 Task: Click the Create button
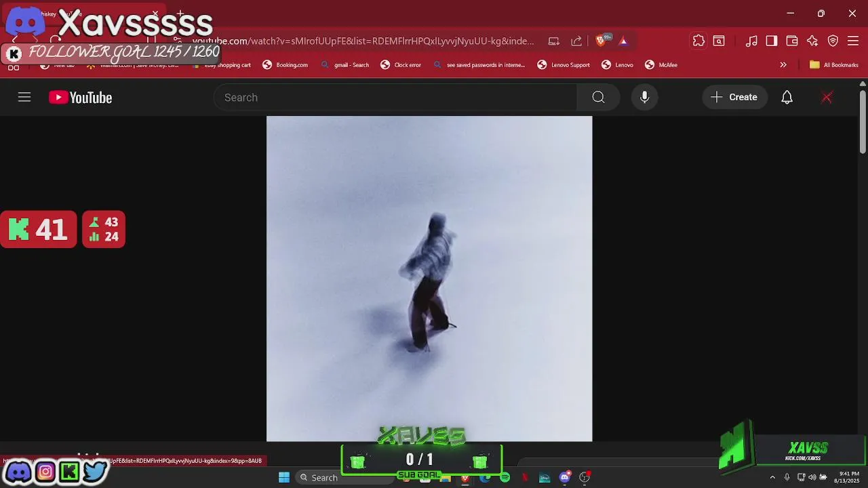point(734,98)
